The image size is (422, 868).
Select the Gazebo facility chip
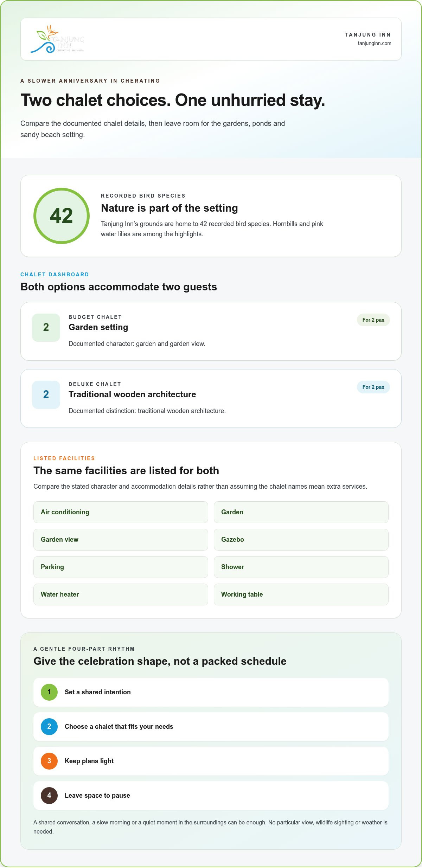coord(301,540)
